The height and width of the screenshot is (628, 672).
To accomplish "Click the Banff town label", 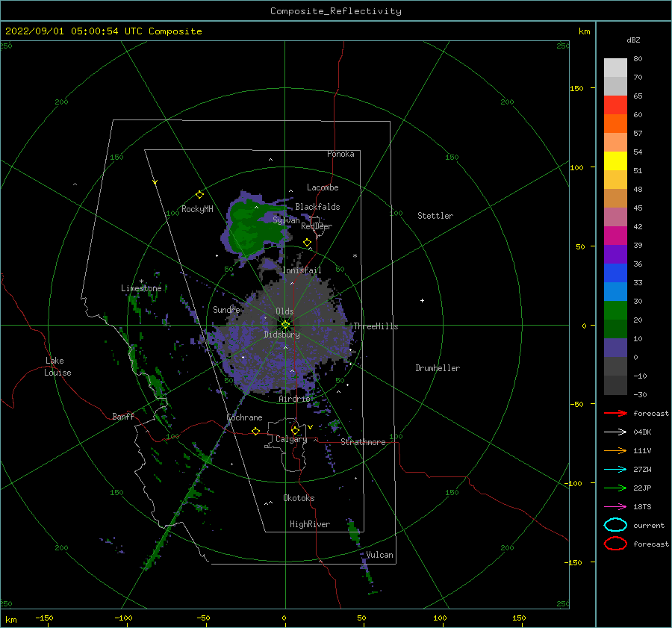I will tap(123, 416).
